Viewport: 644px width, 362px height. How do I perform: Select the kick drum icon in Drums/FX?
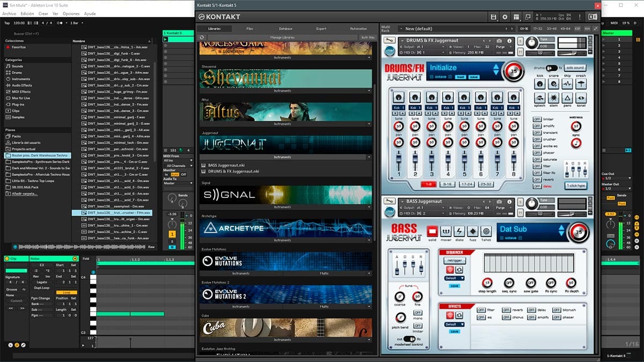pyautogui.click(x=540, y=85)
